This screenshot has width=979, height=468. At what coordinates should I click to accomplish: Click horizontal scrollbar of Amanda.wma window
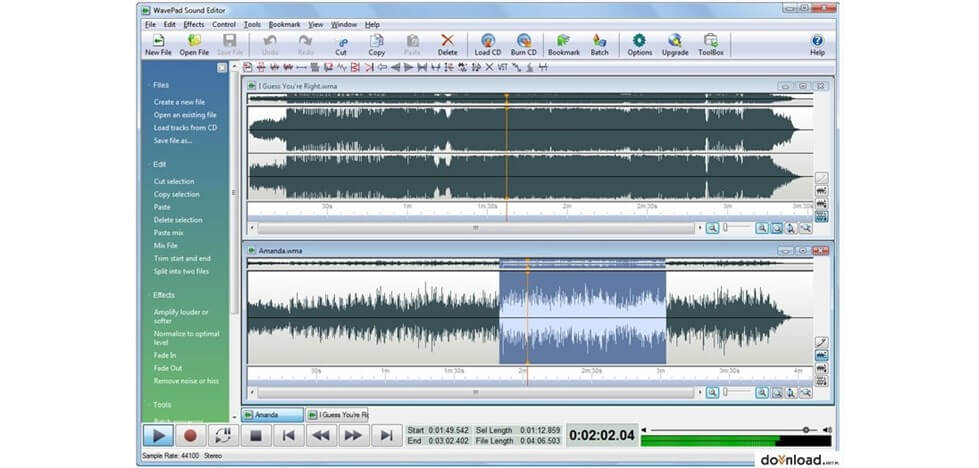(x=476, y=393)
